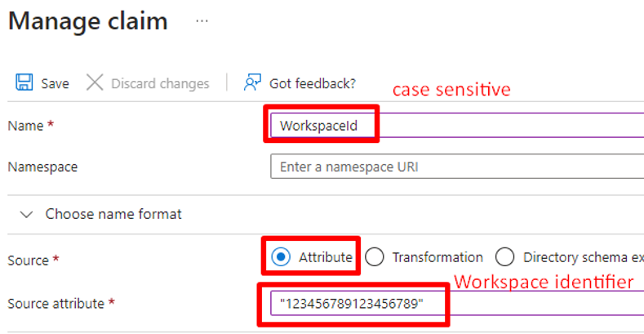Click the red 'Workspace identifier' annotation text
The height and width of the screenshot is (334, 644).
click(x=544, y=283)
